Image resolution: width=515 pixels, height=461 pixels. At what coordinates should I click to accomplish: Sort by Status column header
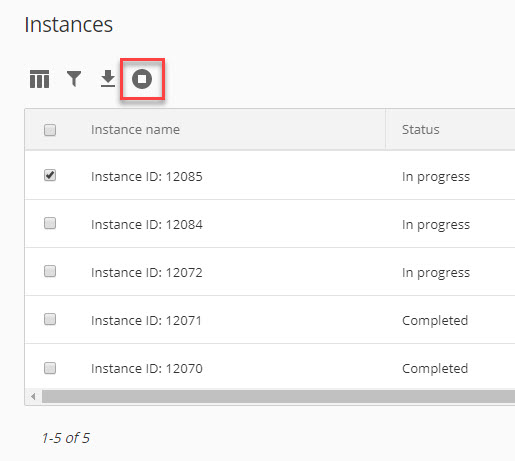pos(421,130)
